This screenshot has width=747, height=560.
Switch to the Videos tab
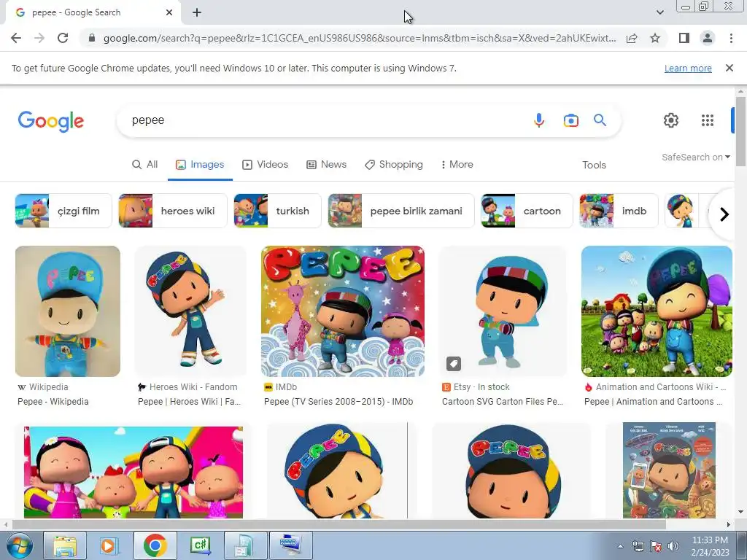[x=265, y=164]
